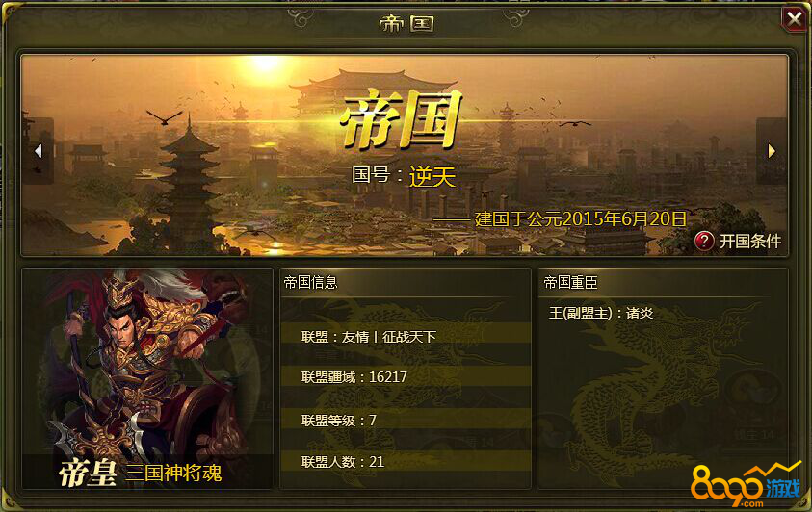Viewport: 812px width, 512px height.
Task: Select the emperor name 三国神将魂
Action: pos(173,473)
